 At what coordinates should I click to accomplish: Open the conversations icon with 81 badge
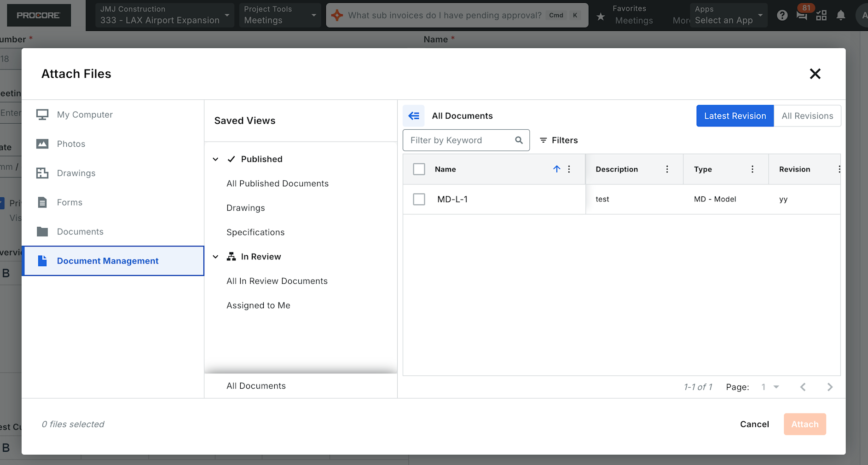coord(802,15)
